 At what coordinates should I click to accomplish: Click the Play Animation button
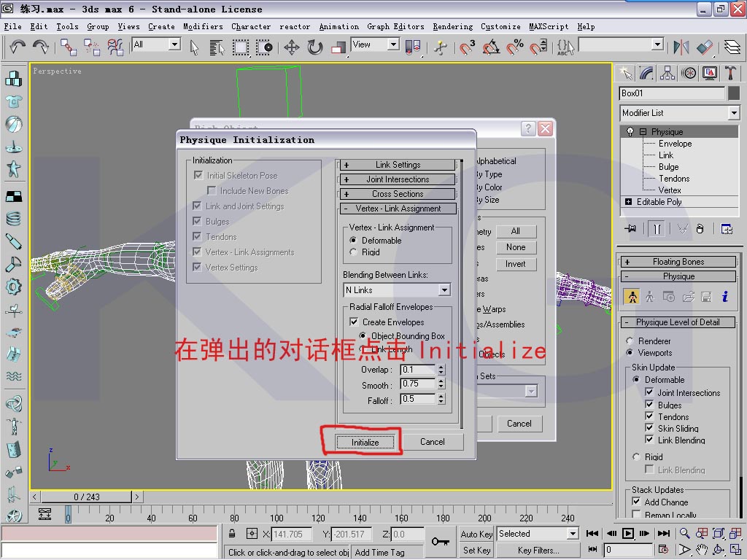click(628, 533)
